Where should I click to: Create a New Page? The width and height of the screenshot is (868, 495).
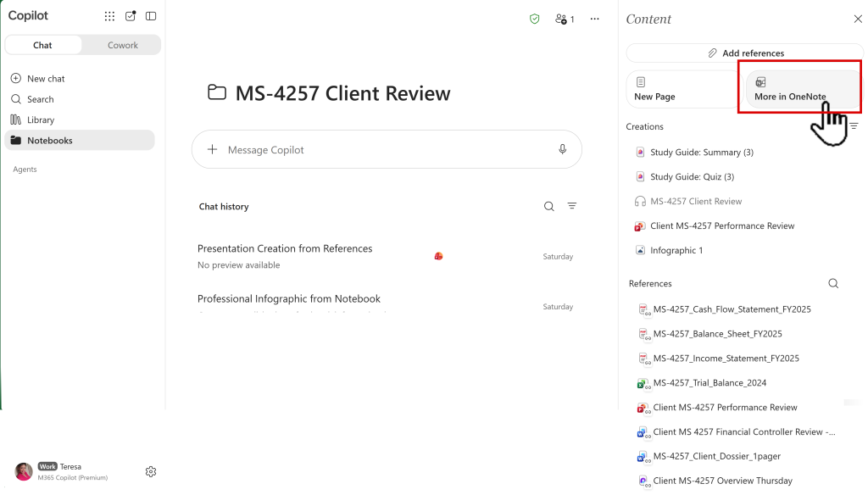pos(682,89)
